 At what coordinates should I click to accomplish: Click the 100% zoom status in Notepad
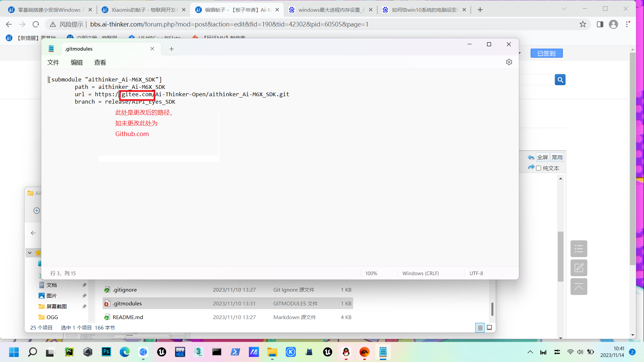371,274
